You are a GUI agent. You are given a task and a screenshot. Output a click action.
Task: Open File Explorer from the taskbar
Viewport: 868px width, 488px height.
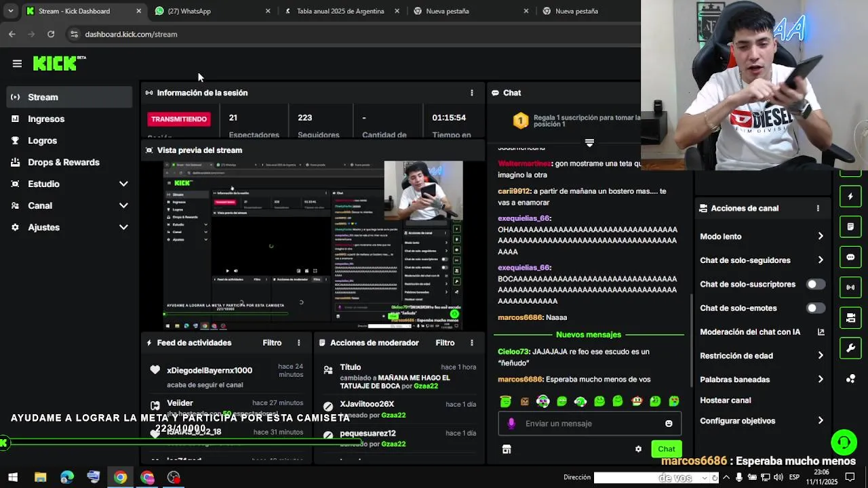(40, 477)
